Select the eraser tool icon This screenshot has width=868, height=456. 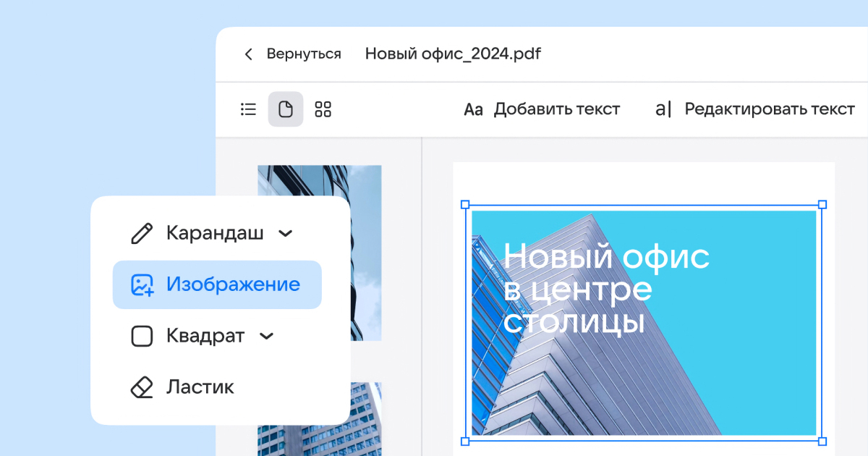[x=142, y=387]
